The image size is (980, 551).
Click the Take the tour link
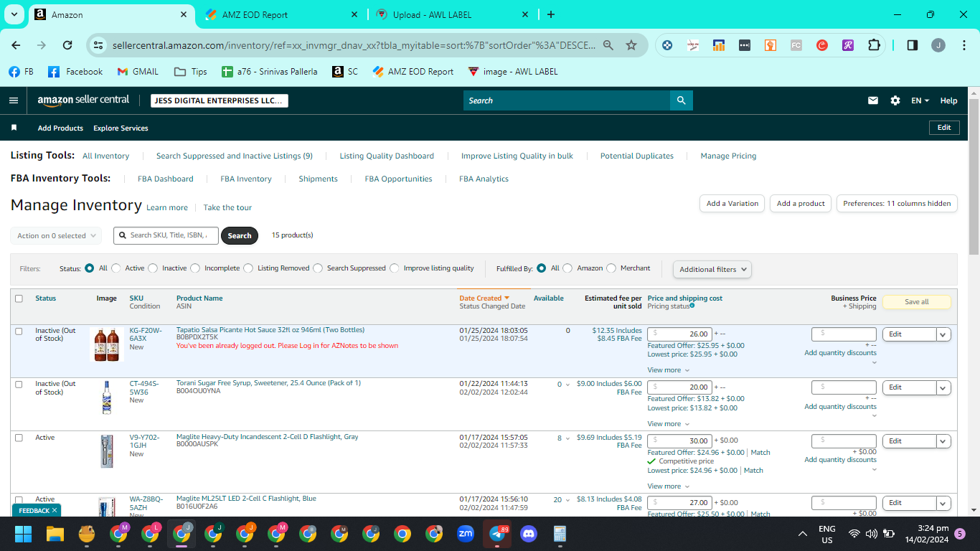(x=227, y=208)
